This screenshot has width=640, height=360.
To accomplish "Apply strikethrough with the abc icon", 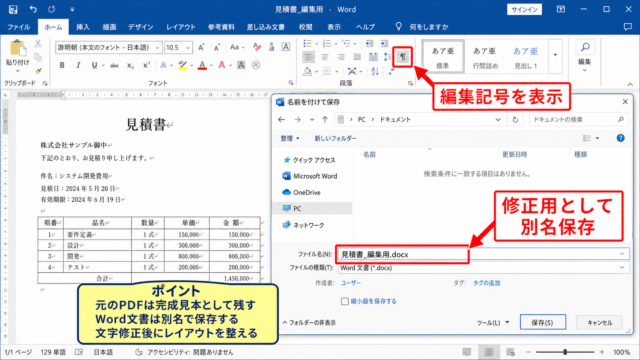I will pyautogui.click(x=114, y=65).
